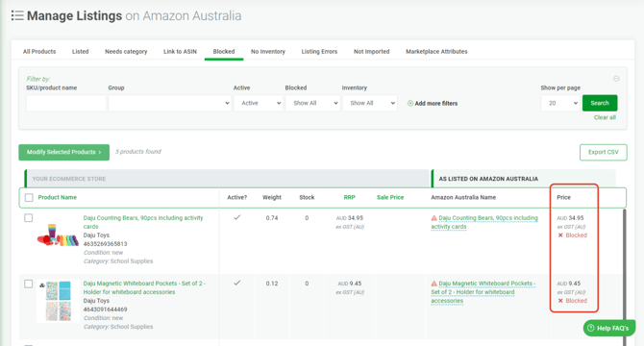Screen dimensions: 644x346
Task: Click the Clear all link
Action: click(605, 117)
